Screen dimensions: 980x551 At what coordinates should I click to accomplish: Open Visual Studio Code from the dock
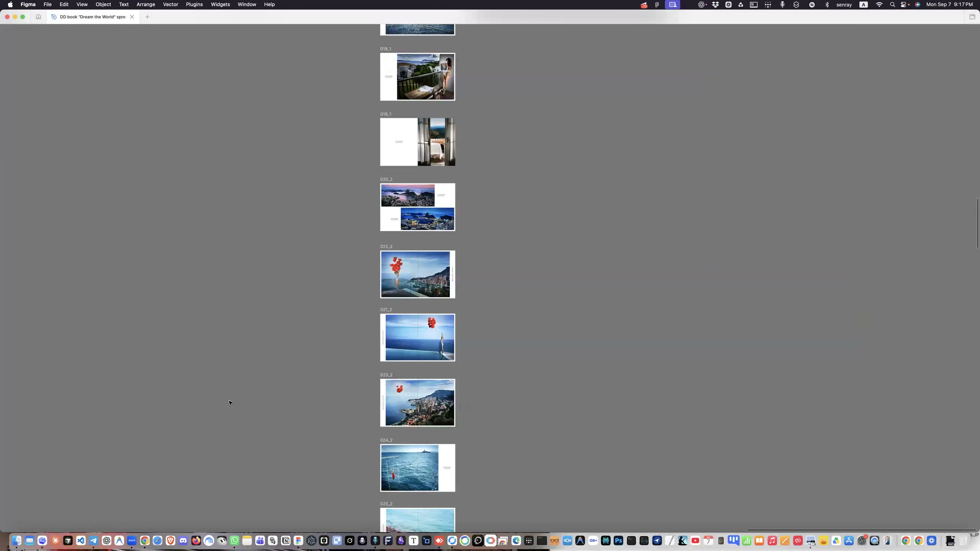point(81,541)
